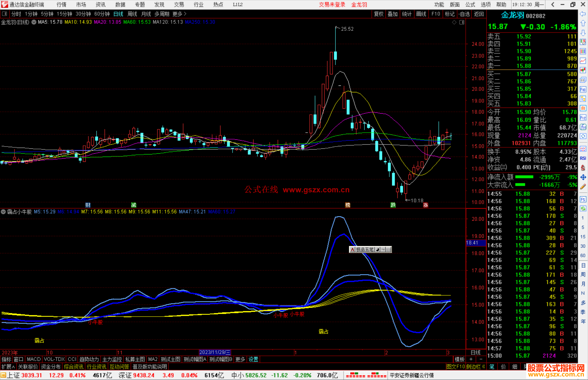Expand the 扩展 panel at bottom left
The width and height of the screenshot is (588, 380).
(8, 367)
